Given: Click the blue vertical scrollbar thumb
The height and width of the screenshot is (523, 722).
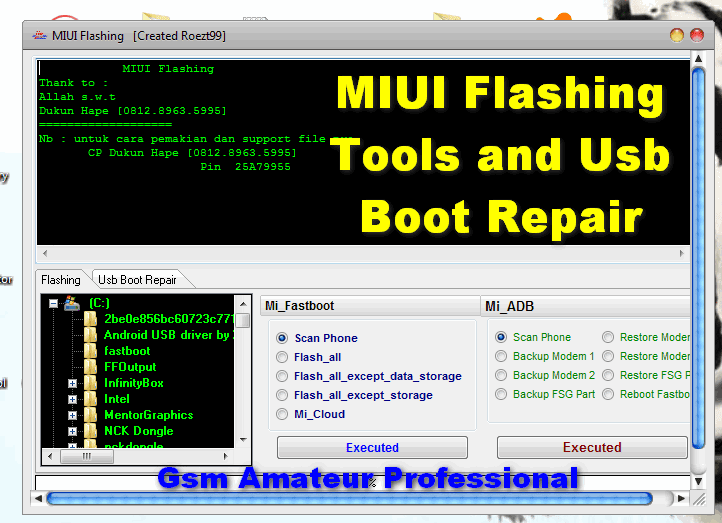Looking at the screenshot, I should tap(699, 258).
